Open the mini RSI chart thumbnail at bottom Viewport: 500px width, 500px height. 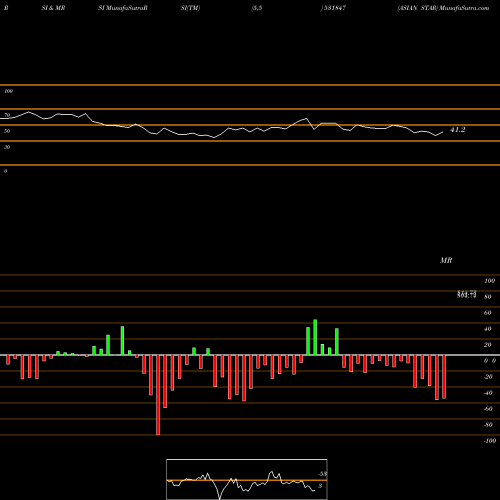click(x=247, y=479)
